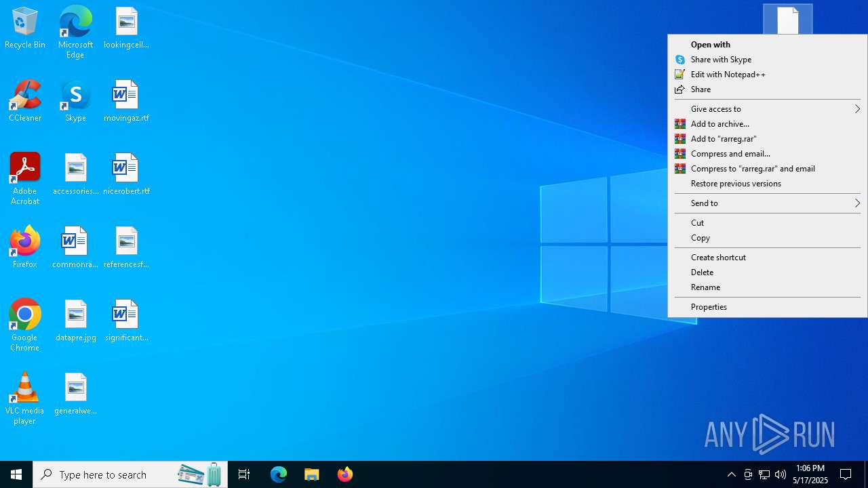Viewport: 868px width, 488px height.
Task: Click the Show desktop sliver at taskbar end
Action: [x=866, y=474]
